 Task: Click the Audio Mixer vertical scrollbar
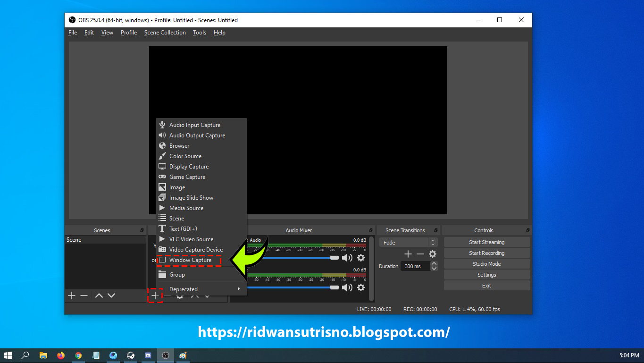(x=371, y=269)
